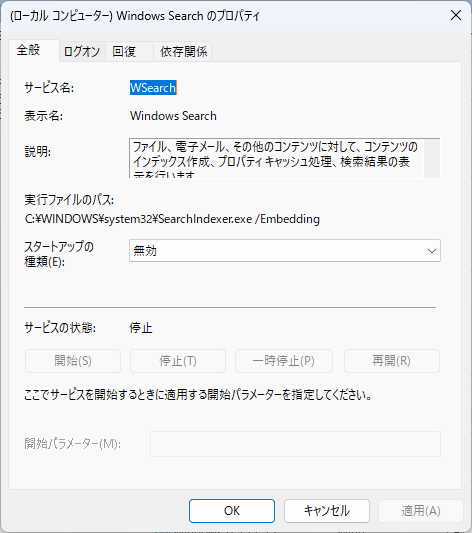Open the ログオン tab
This screenshot has width=472, height=533.
coord(82,52)
